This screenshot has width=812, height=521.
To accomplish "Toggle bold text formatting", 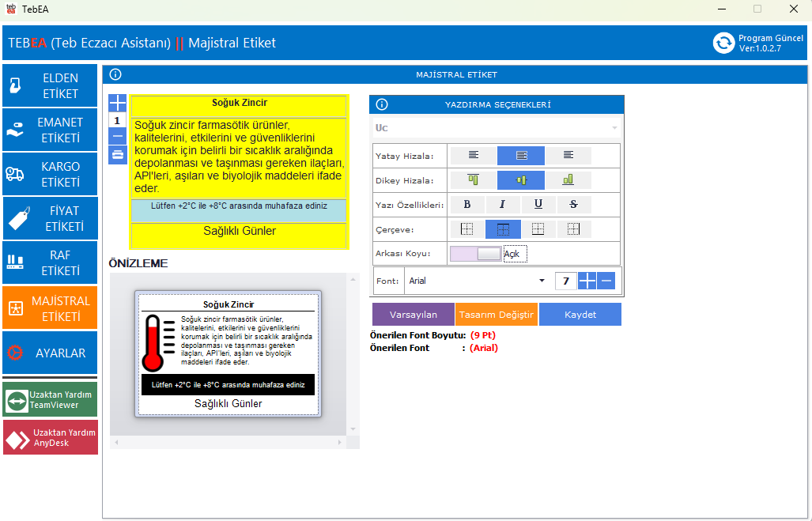I will point(467,205).
